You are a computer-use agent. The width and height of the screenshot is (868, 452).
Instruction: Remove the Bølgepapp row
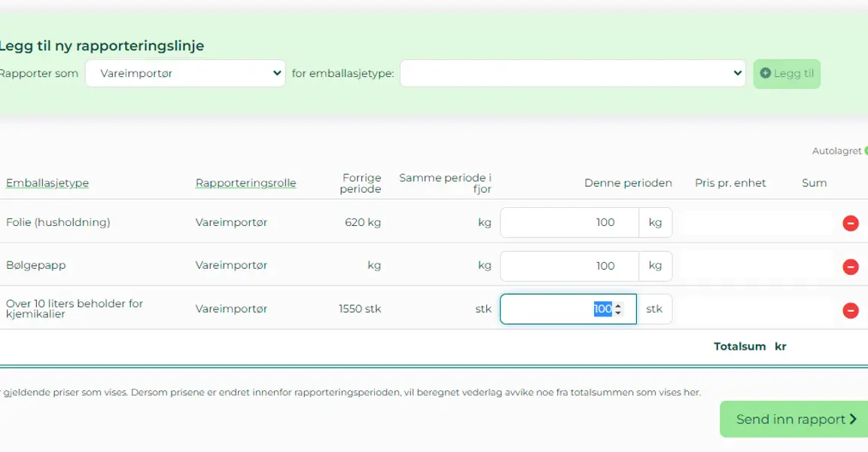coord(850,267)
